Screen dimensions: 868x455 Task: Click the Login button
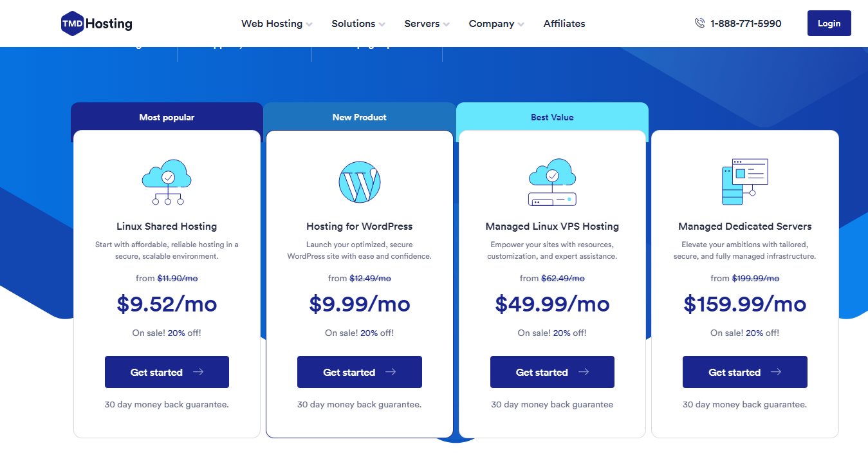[x=829, y=23]
